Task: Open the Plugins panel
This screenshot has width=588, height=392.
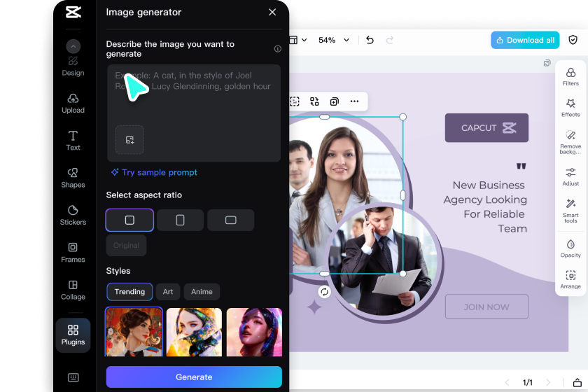Action: pyautogui.click(x=73, y=335)
